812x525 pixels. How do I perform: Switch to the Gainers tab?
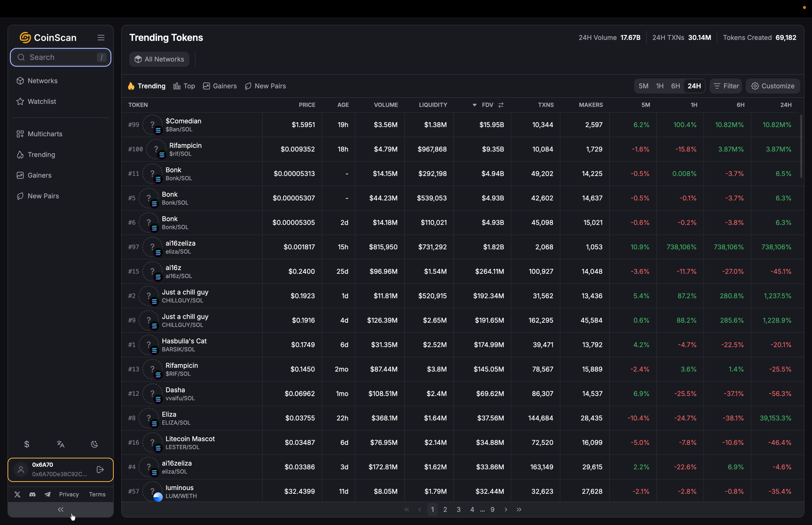point(220,86)
